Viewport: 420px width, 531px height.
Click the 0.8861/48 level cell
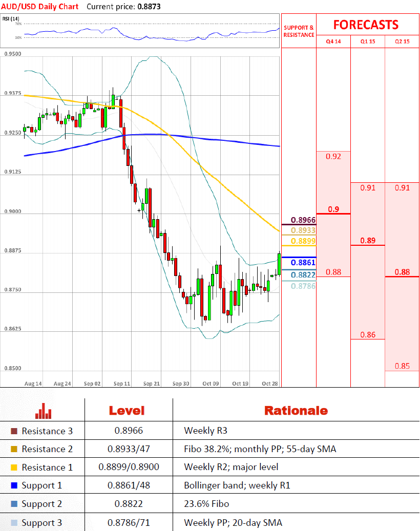click(x=129, y=485)
